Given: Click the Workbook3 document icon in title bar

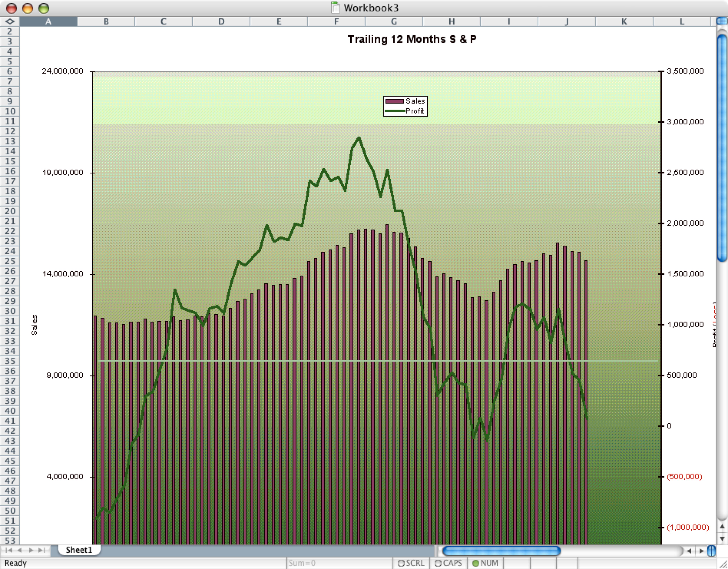Looking at the screenshot, I should 335,8.
